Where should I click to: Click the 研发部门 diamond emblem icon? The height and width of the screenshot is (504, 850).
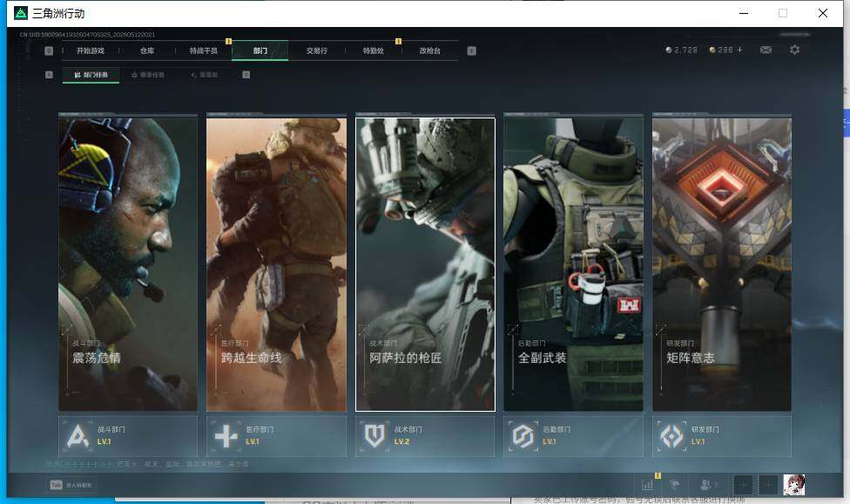pos(671,436)
